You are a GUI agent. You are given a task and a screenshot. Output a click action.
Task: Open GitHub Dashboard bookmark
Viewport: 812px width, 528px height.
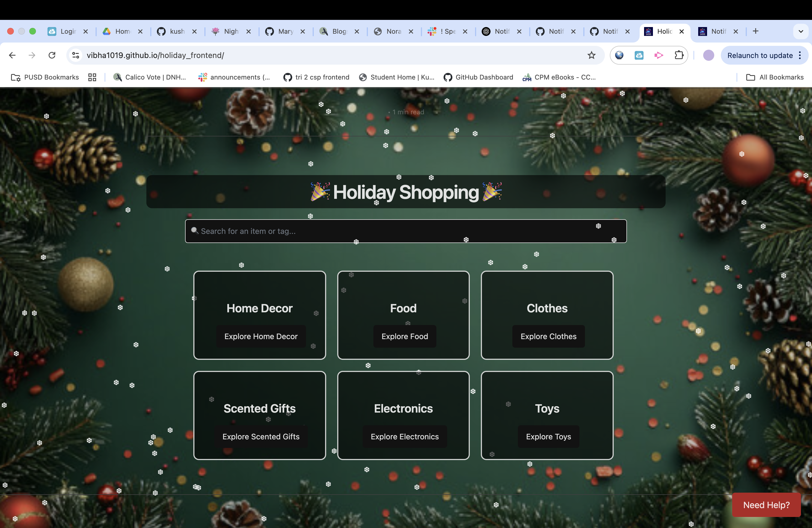(x=478, y=77)
